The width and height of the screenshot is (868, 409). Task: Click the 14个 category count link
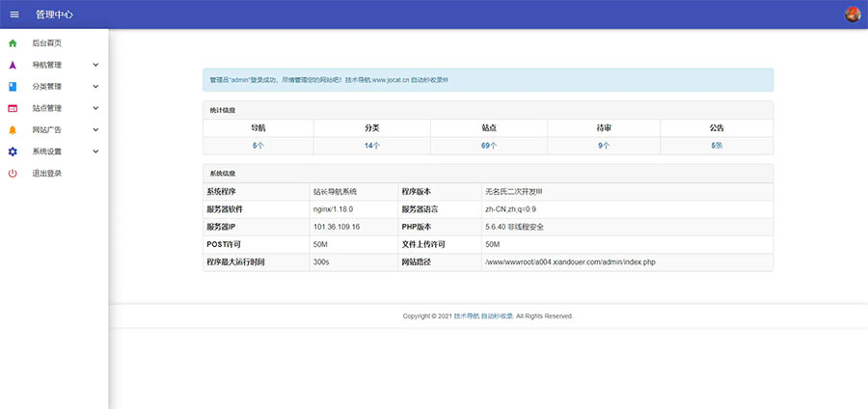[372, 146]
